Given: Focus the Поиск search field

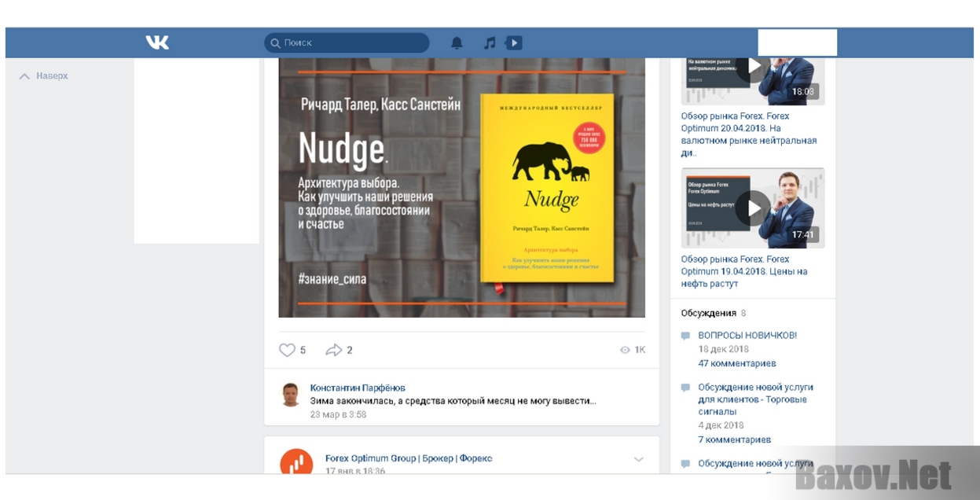Looking at the screenshot, I should [347, 43].
